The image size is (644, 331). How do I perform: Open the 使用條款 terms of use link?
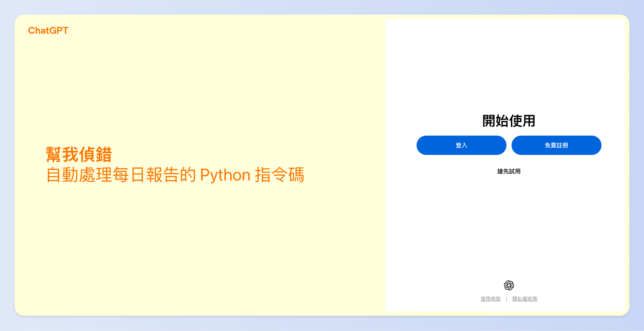point(491,299)
